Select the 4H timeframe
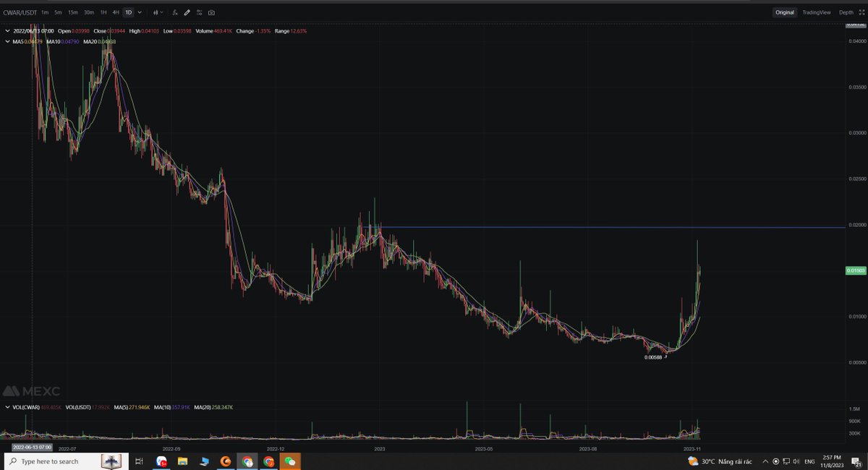Screen dimensions: 868x470 (x=116, y=12)
